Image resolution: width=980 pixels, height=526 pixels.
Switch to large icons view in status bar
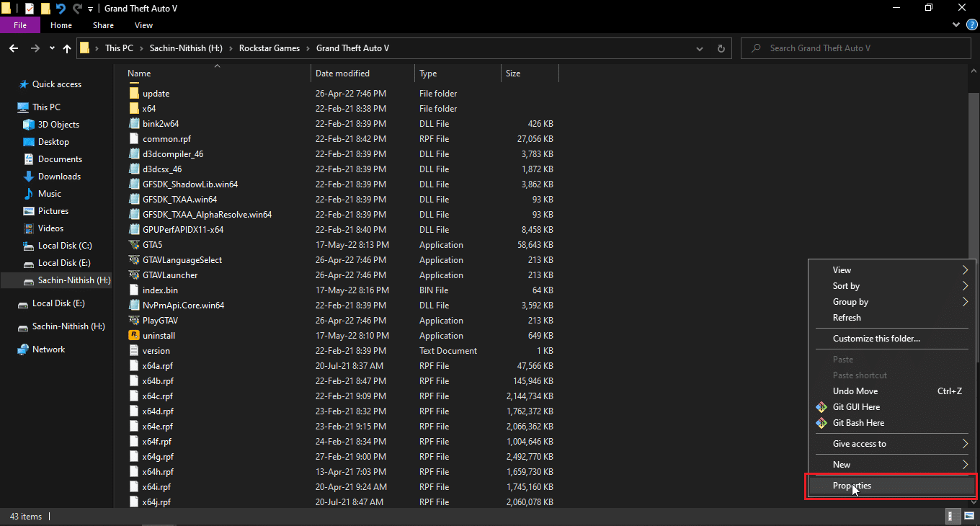tap(969, 516)
